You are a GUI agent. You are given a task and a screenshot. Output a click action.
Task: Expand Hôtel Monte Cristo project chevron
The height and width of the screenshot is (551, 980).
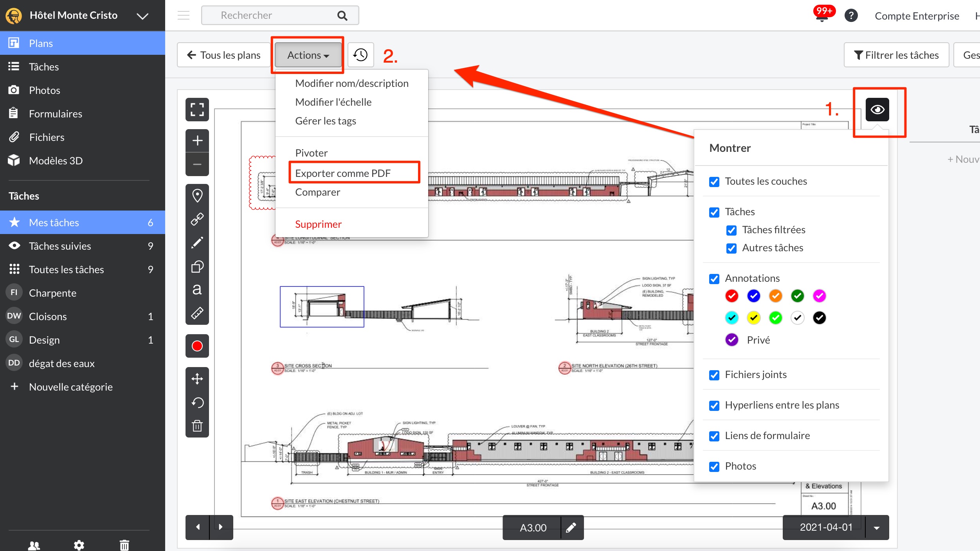[x=142, y=16]
